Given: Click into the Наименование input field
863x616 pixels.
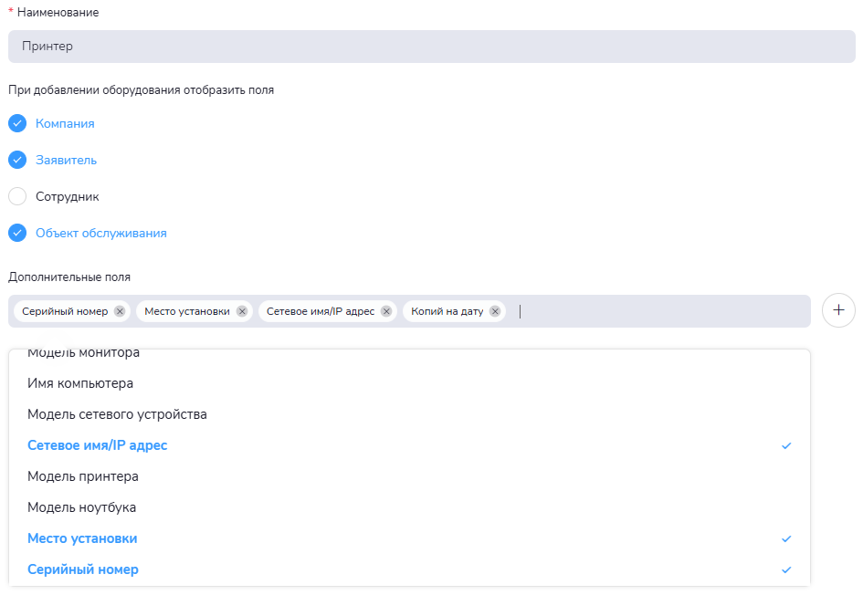Looking at the screenshot, I should (431, 47).
